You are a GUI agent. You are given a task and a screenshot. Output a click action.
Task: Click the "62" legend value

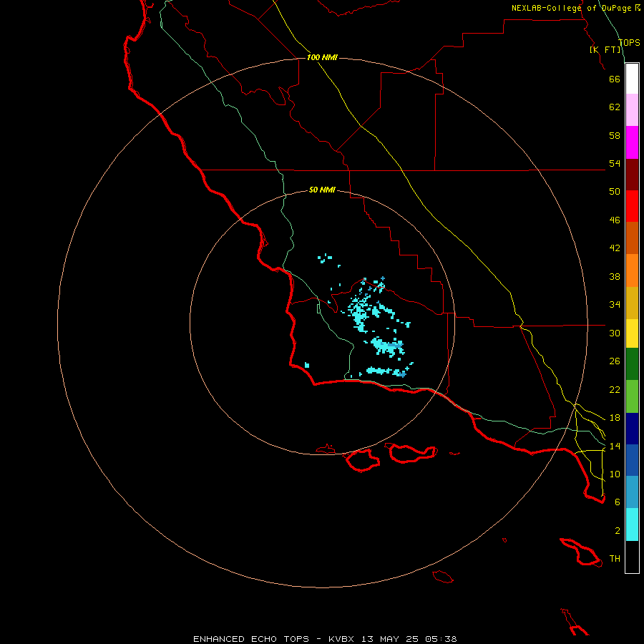(615, 107)
